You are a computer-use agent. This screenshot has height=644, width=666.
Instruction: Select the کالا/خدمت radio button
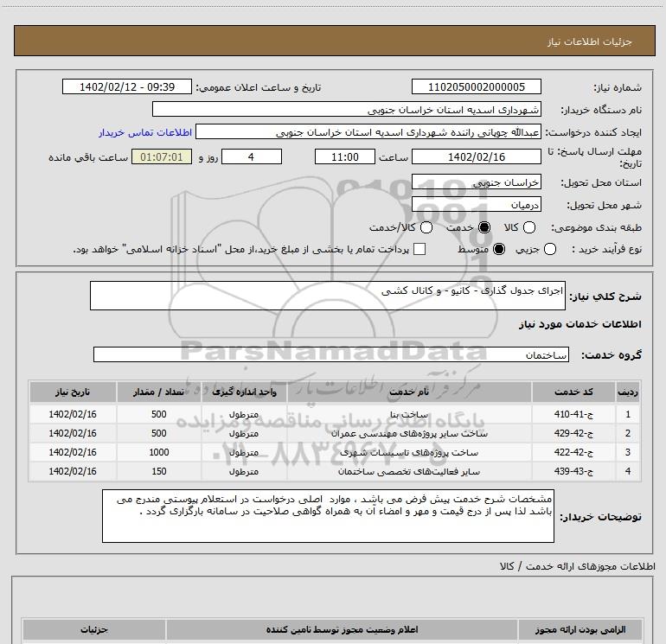click(426, 227)
